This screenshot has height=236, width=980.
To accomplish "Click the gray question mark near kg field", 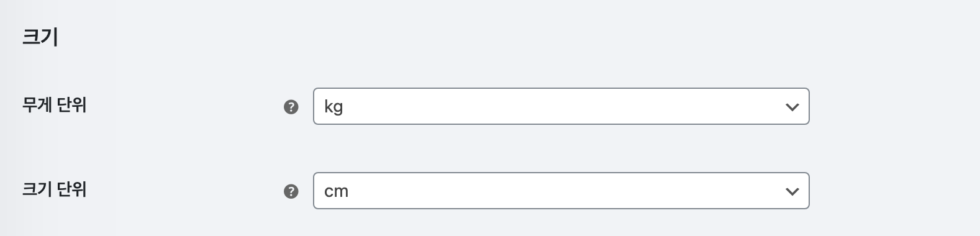I will (291, 107).
